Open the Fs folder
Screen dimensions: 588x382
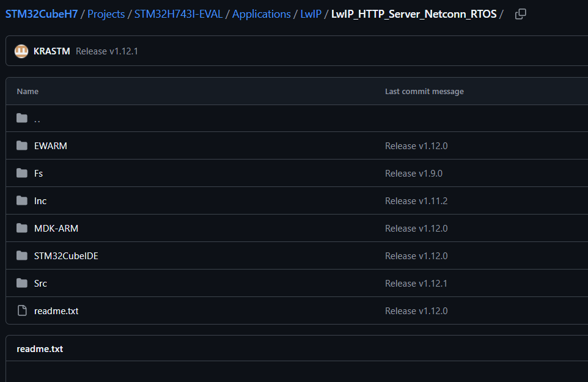click(x=39, y=173)
